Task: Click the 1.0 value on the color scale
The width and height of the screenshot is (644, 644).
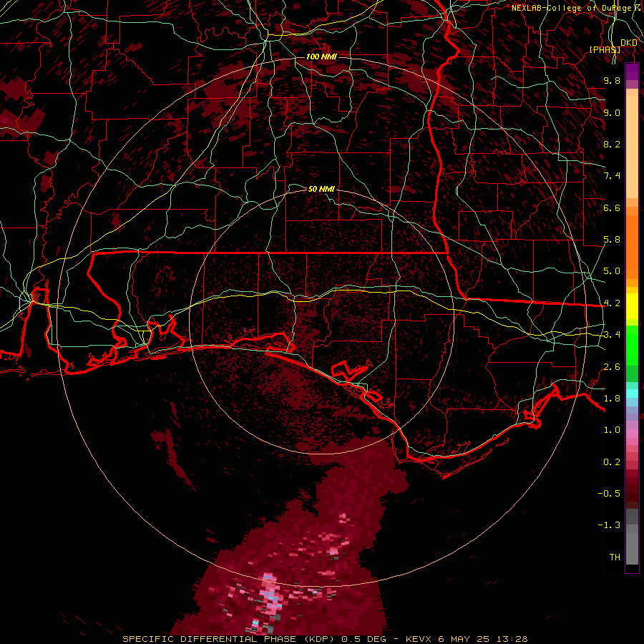Action: pyautogui.click(x=612, y=430)
